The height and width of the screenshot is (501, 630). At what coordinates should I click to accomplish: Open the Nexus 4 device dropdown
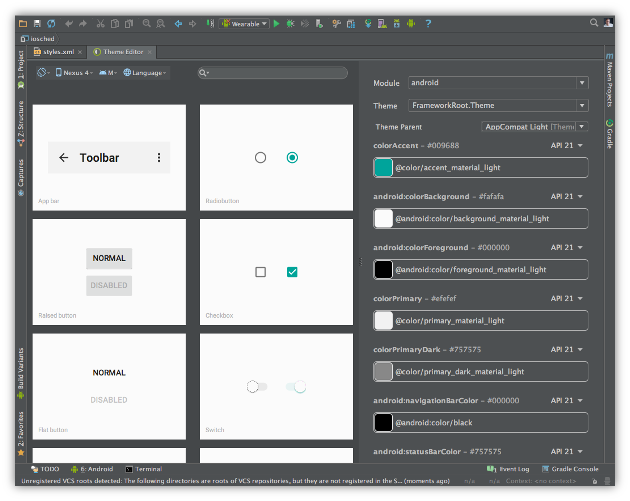coord(75,72)
